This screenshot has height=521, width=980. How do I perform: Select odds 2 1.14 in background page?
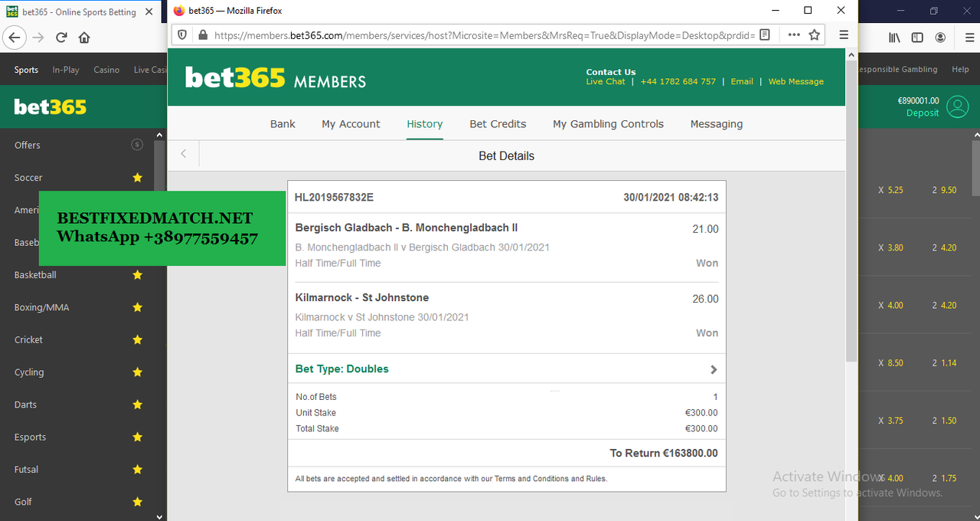(944, 363)
